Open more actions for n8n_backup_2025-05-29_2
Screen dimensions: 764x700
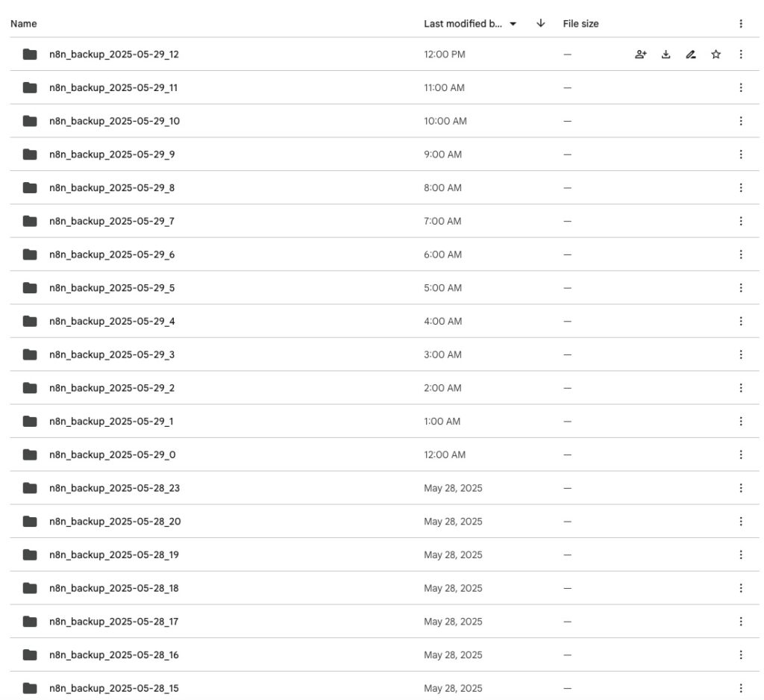pos(741,388)
